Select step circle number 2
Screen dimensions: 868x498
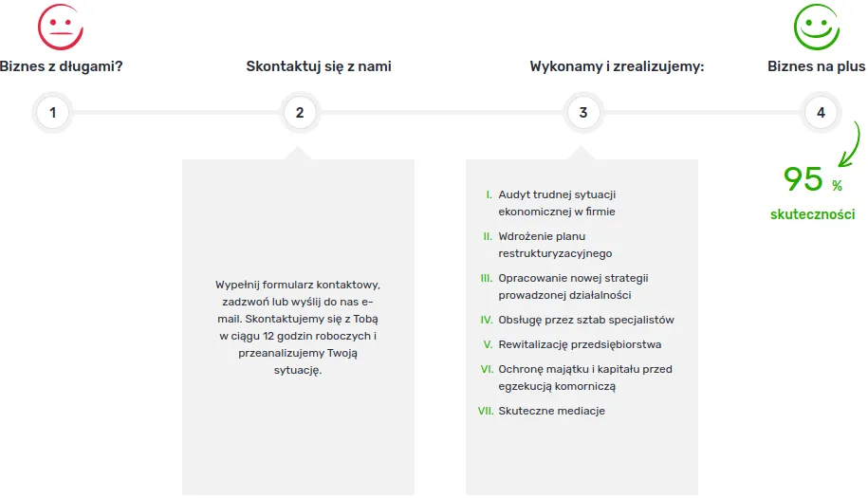click(x=300, y=113)
